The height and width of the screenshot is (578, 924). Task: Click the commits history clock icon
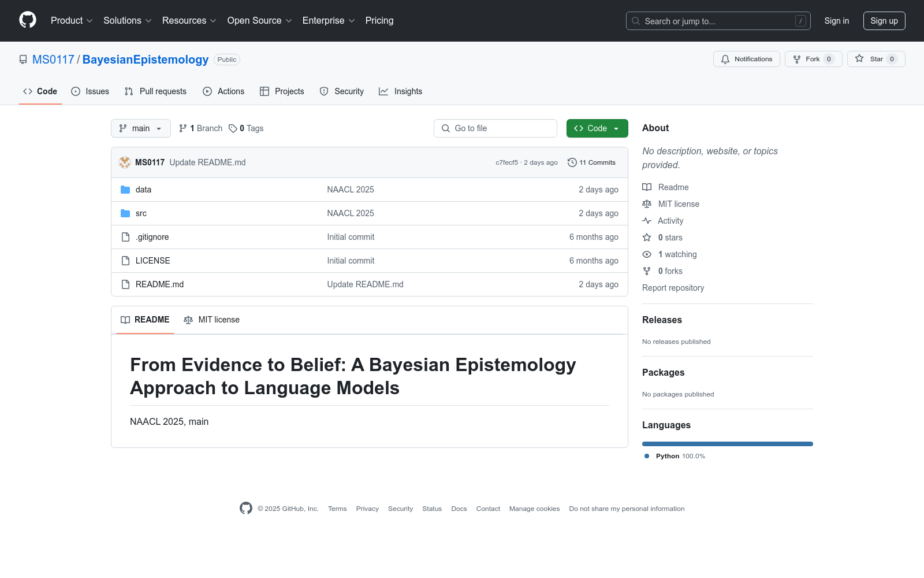(x=572, y=162)
